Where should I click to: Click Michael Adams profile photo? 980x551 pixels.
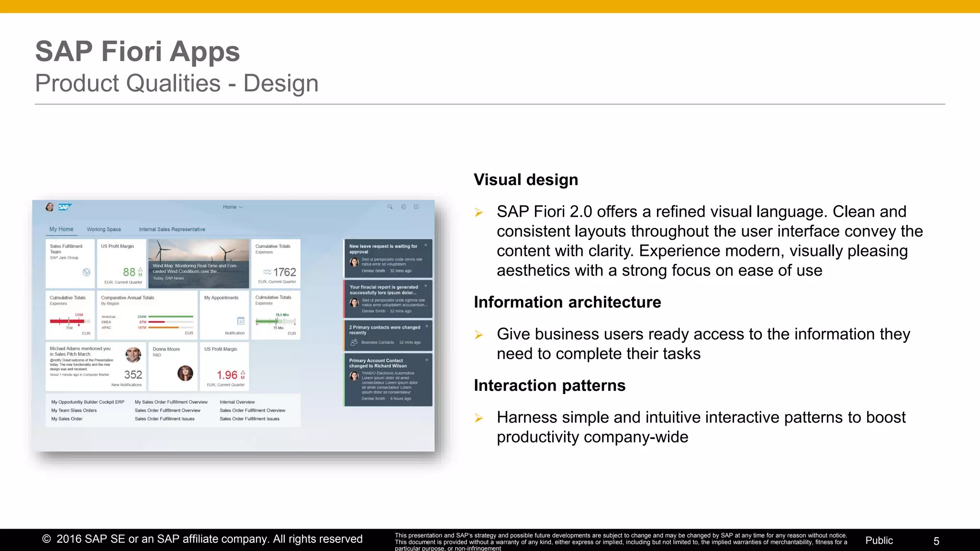133,354
